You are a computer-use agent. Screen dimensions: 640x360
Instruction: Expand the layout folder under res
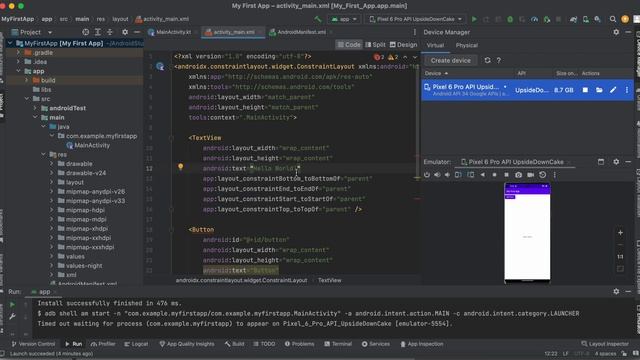tap(51, 182)
